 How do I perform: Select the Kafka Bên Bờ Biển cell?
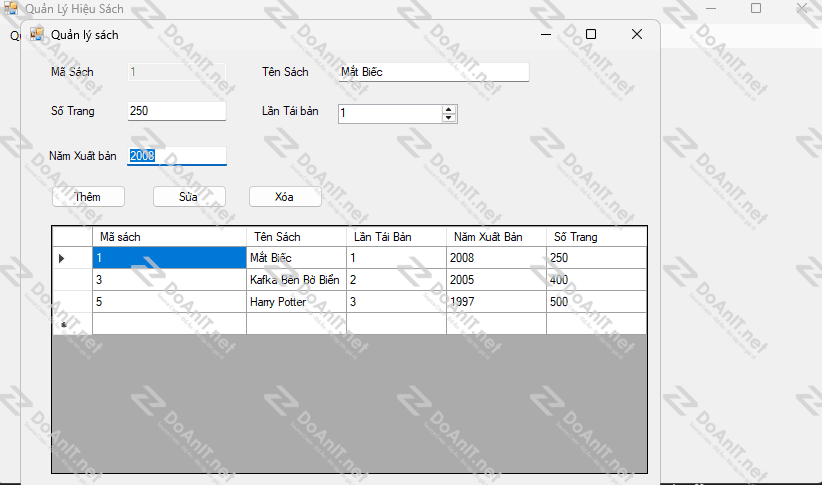295,280
